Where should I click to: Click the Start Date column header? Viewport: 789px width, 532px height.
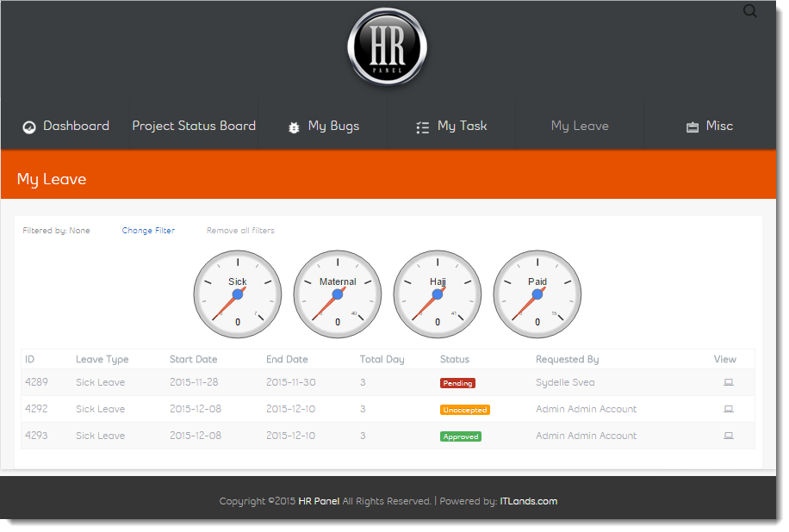193,359
